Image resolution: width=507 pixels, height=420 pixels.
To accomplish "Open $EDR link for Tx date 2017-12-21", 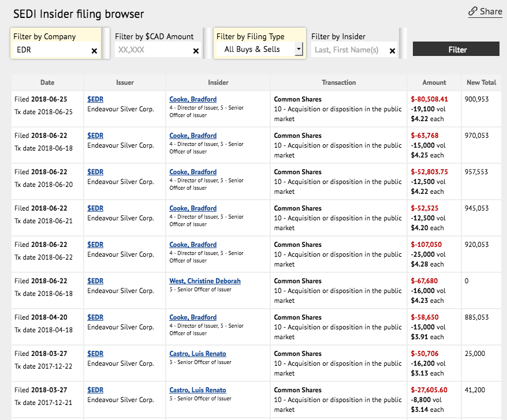I will point(95,390).
